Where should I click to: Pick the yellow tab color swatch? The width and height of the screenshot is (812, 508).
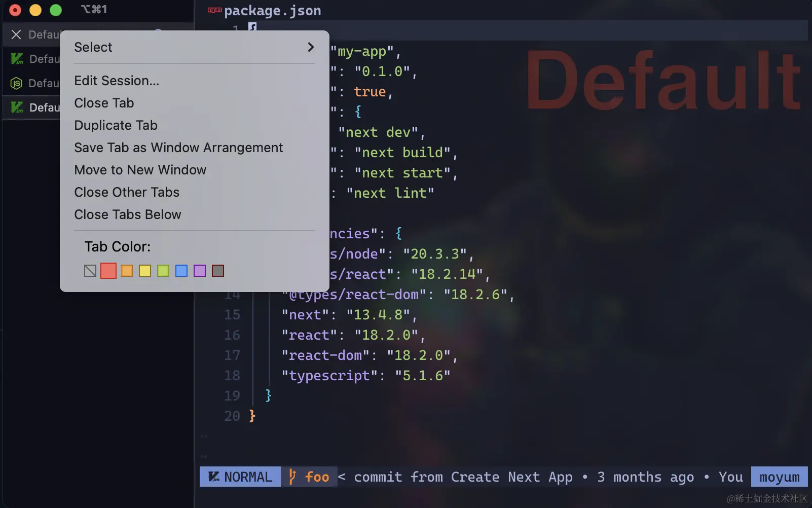[145, 271]
